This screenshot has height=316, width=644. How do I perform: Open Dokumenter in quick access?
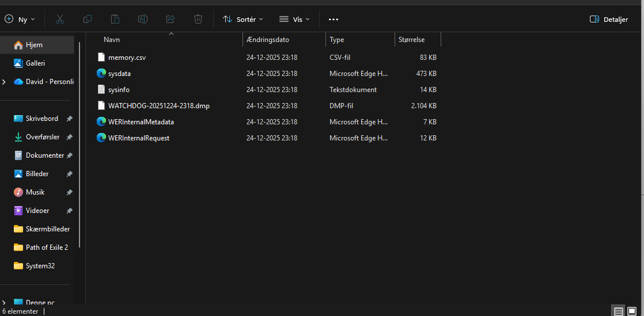tap(45, 155)
